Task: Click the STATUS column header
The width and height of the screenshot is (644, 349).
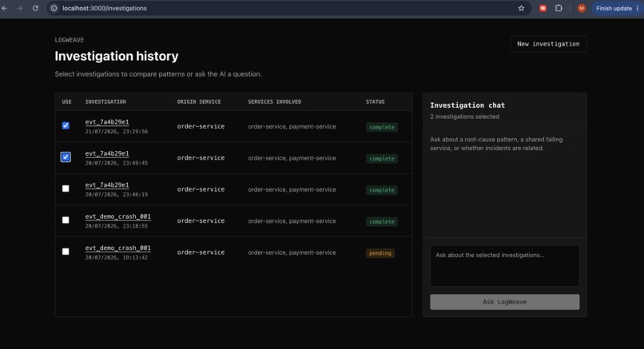Action: pos(376,102)
